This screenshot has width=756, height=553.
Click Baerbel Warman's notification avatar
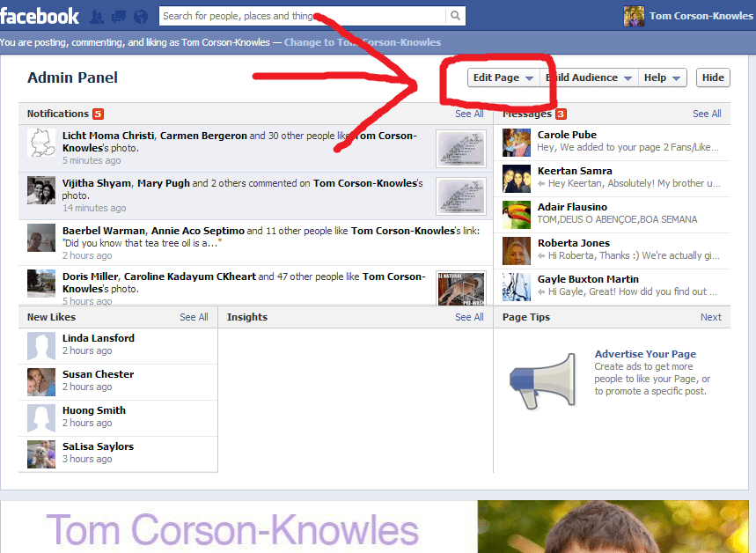pos(41,238)
